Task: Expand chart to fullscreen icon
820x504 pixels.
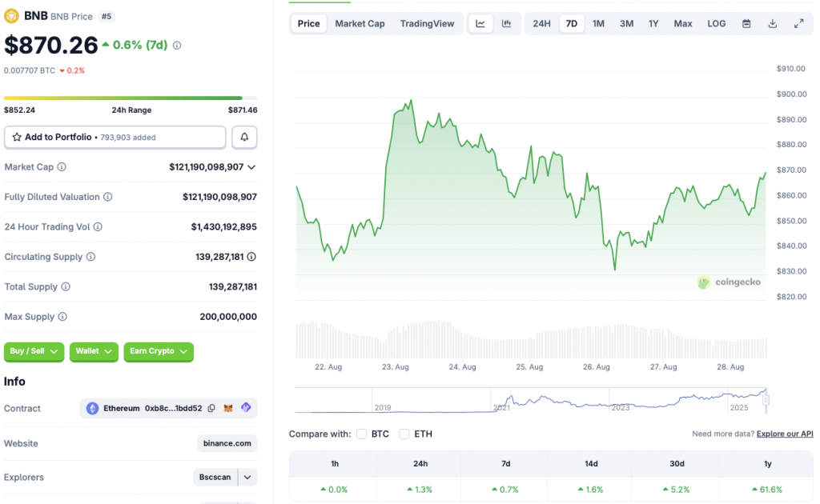Action: (798, 23)
